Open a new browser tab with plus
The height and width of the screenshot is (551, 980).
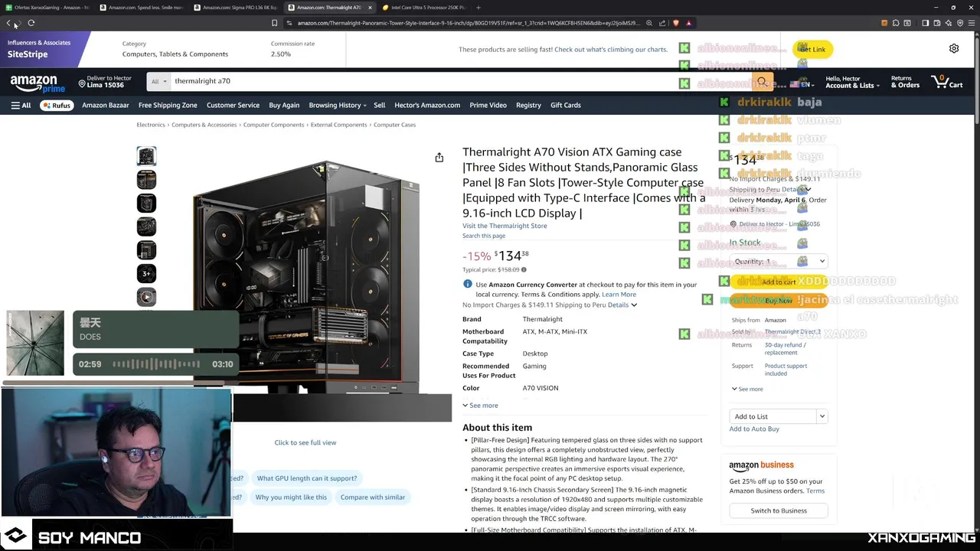pos(479,7)
